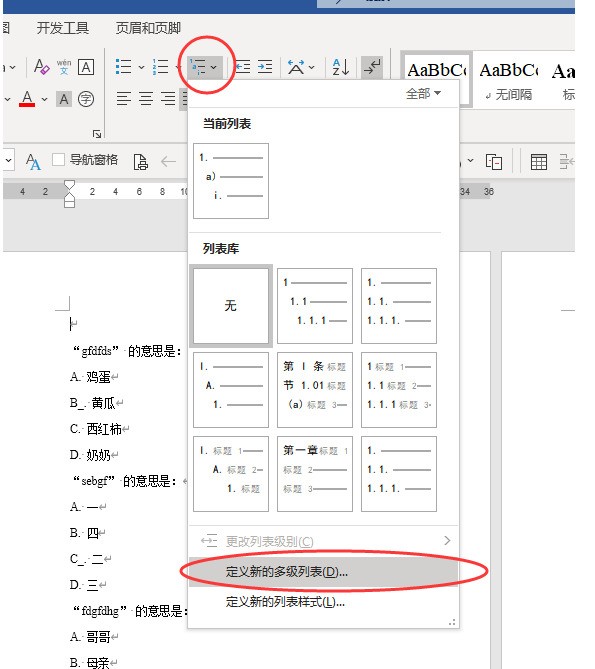
Task: Center the paragraph
Action: (146, 99)
